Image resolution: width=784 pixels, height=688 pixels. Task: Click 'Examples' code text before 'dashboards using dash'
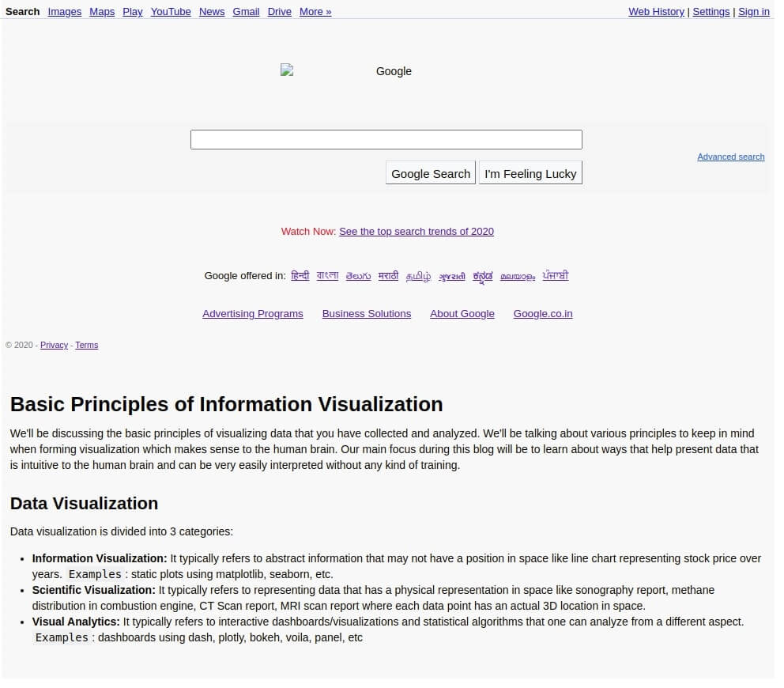click(62, 637)
